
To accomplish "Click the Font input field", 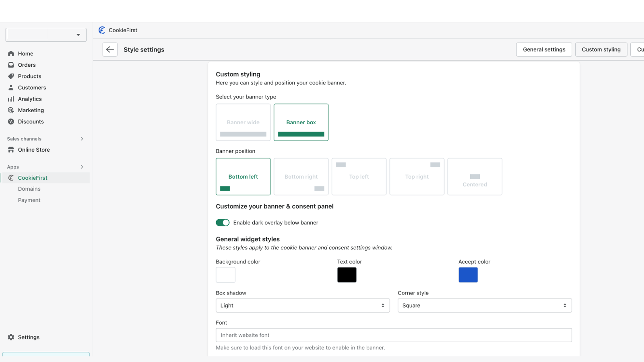I will point(394,335).
